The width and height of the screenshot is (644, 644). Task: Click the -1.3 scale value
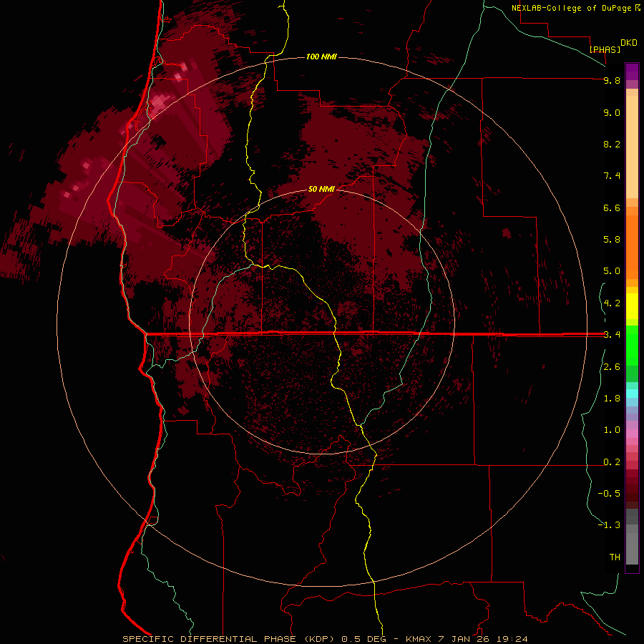(609, 525)
